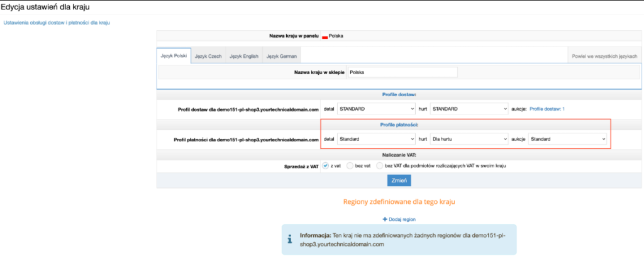Image resolution: width=644 pixels, height=261 pixels.
Task: Open the Język German tab
Action: [281, 56]
